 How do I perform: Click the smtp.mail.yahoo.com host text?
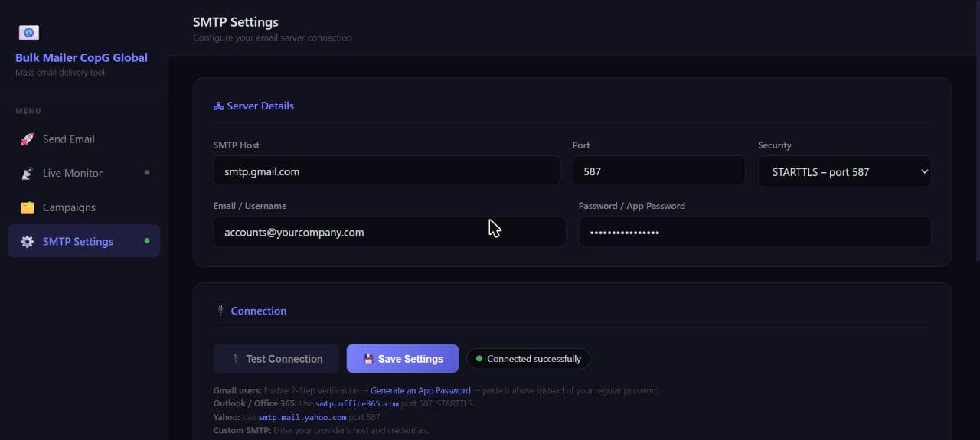(x=302, y=418)
